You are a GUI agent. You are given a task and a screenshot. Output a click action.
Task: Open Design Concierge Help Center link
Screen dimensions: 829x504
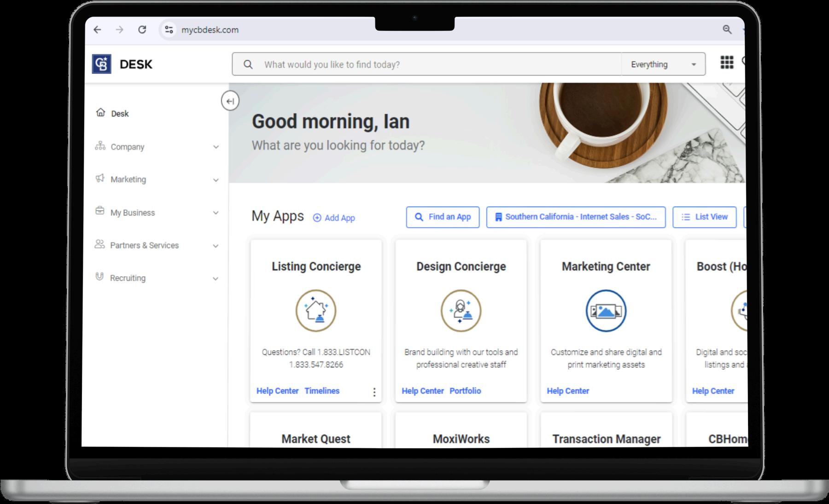point(423,391)
